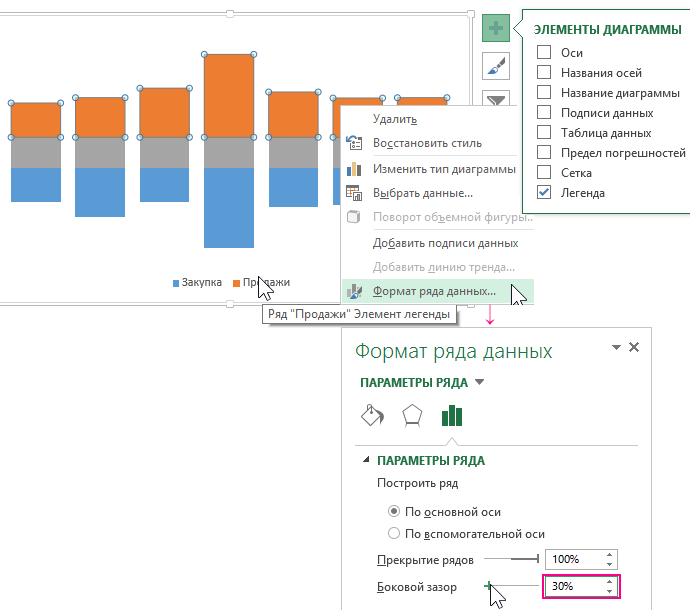Viewport: 690px width, 610px height.
Task: Select the Effects pentagon icon
Action: [x=412, y=415]
